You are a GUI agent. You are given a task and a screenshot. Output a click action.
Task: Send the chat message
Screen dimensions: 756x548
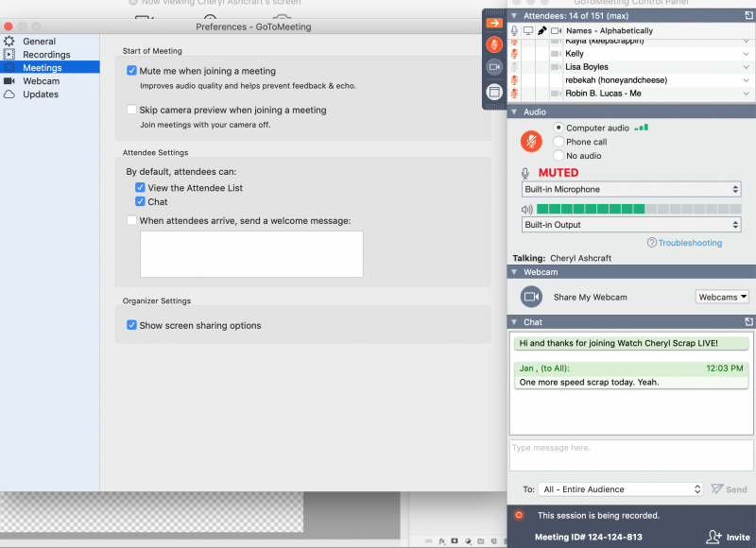pyautogui.click(x=729, y=489)
